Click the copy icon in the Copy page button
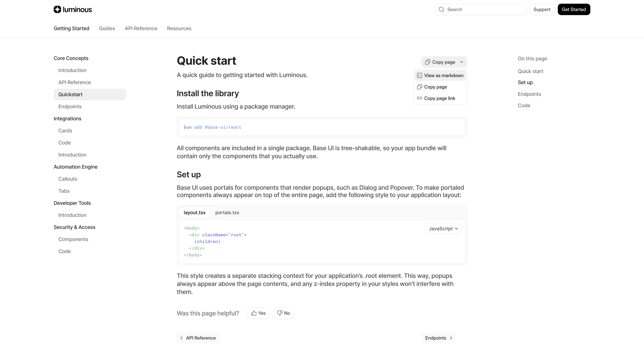This screenshot has height=362, width=644. pos(428,62)
